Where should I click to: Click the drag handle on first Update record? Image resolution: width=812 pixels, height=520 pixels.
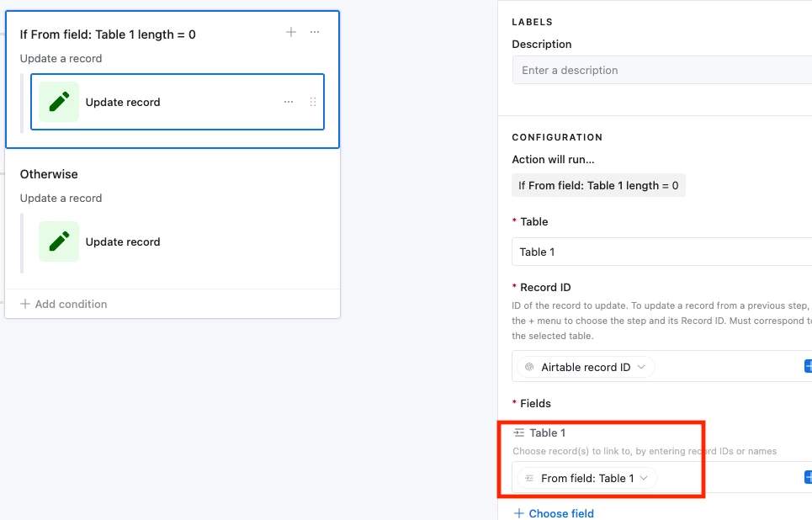click(x=313, y=102)
